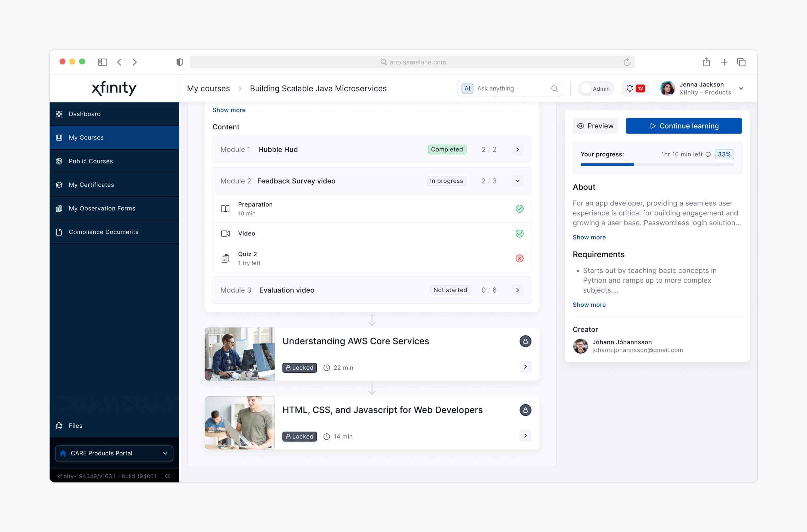
Task: Open Dashboard in sidebar
Action: (114, 114)
